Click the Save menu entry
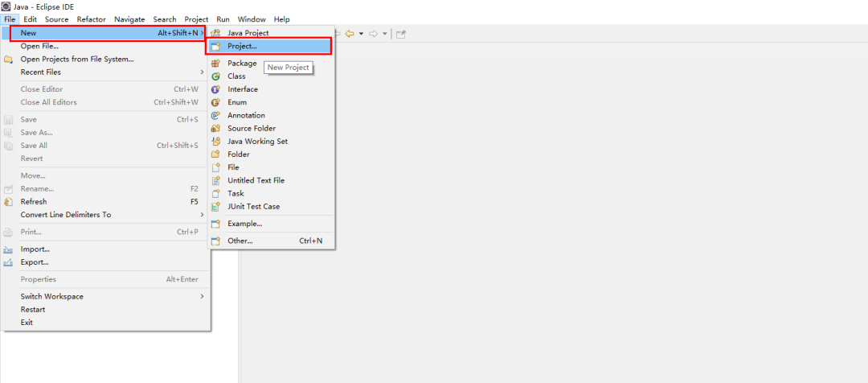 pos(105,120)
